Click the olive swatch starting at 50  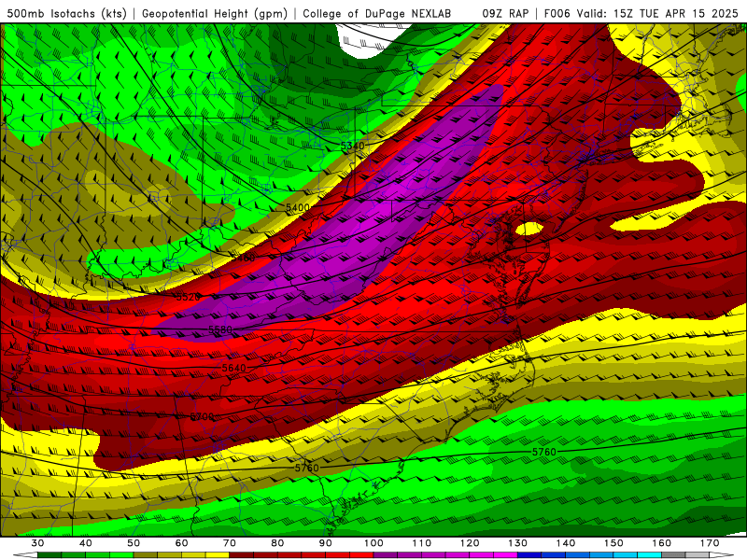(x=146, y=555)
